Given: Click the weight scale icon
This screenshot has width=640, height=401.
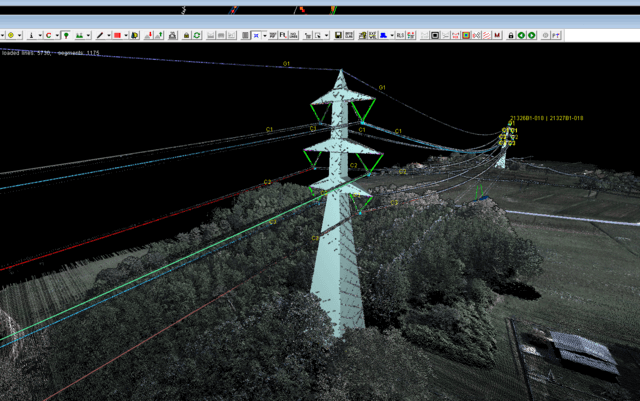Looking at the screenshot, I should coord(172,36).
